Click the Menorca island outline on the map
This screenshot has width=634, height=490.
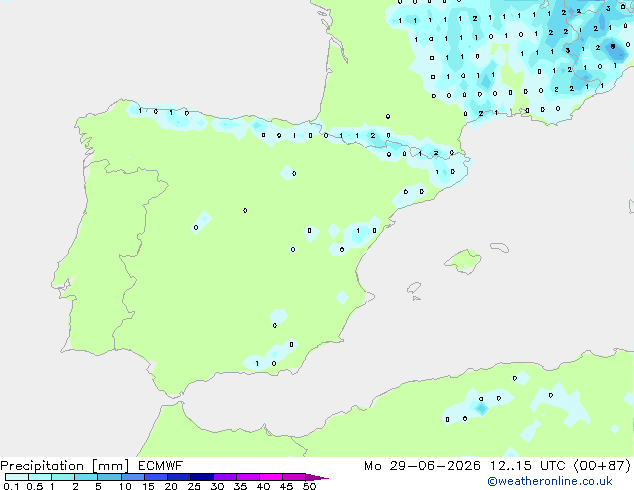(500, 247)
